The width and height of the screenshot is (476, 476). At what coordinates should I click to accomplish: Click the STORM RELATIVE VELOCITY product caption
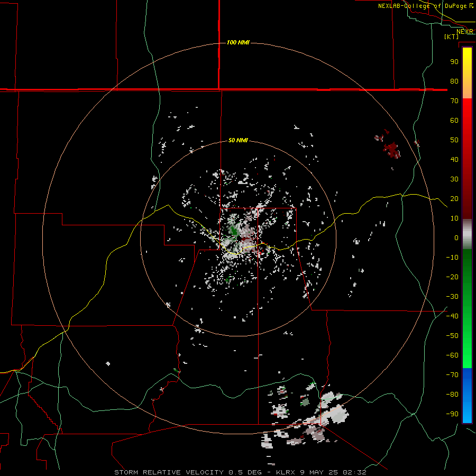coord(171,472)
